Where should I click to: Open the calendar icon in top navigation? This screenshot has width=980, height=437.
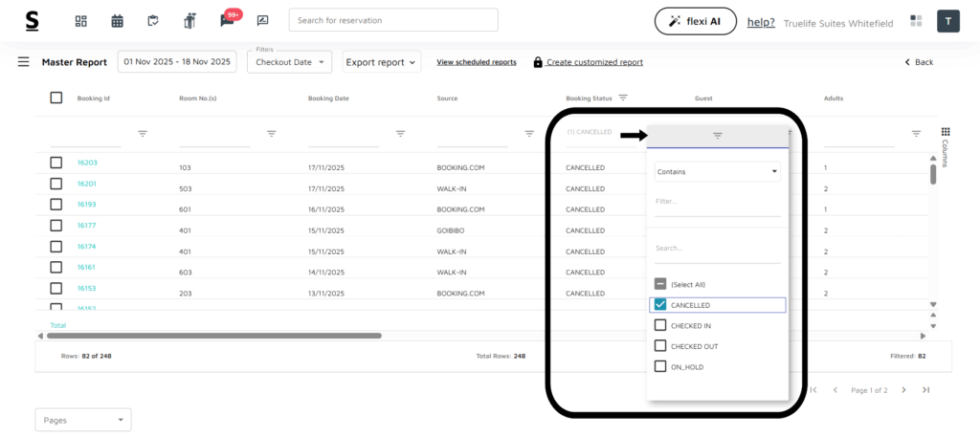[x=117, y=20]
